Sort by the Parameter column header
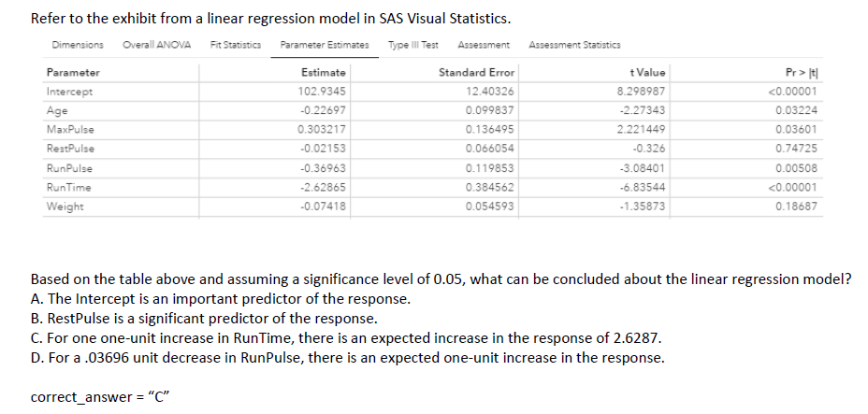 click(73, 73)
